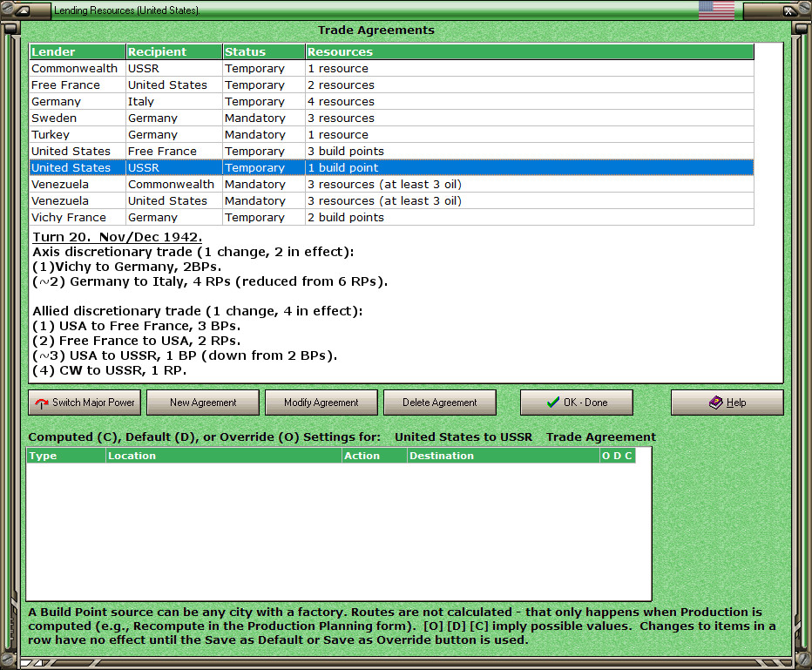Click the Destination column header
The height and width of the screenshot is (670, 812).
coord(504,456)
